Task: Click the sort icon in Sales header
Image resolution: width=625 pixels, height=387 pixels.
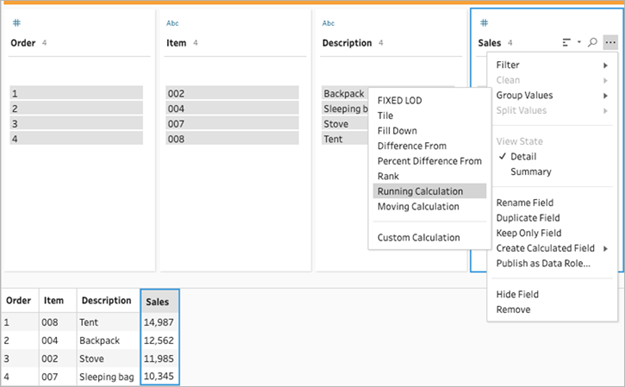Action: click(566, 42)
